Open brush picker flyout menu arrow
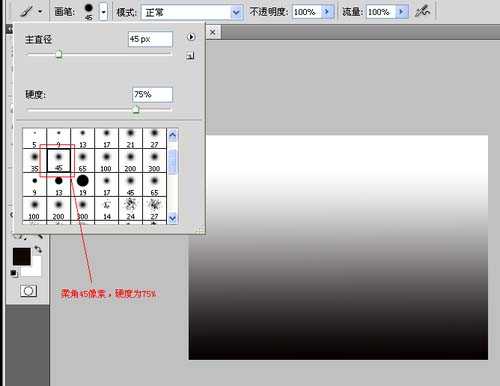500x386 pixels. click(x=191, y=37)
